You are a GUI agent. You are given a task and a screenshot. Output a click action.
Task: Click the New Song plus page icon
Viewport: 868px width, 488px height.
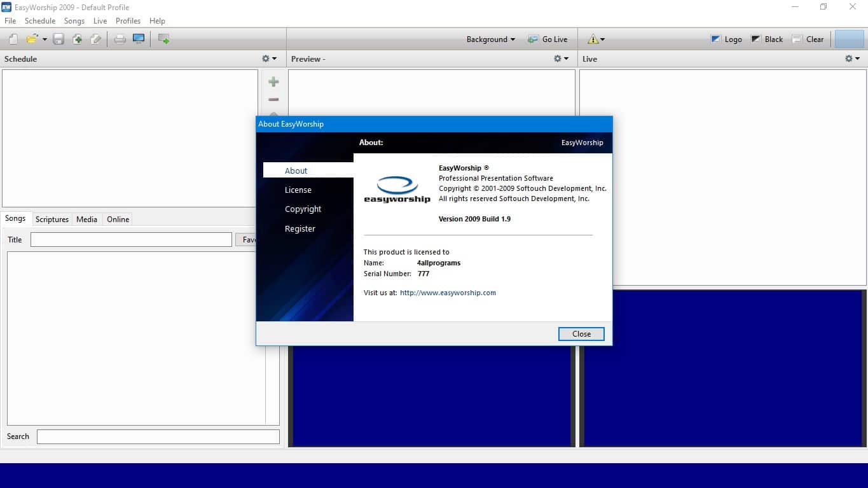pyautogui.click(x=77, y=39)
